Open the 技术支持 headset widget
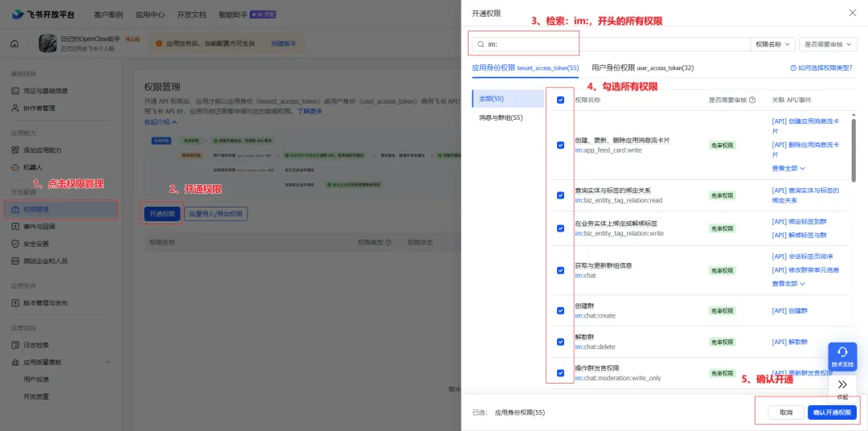 point(842,357)
